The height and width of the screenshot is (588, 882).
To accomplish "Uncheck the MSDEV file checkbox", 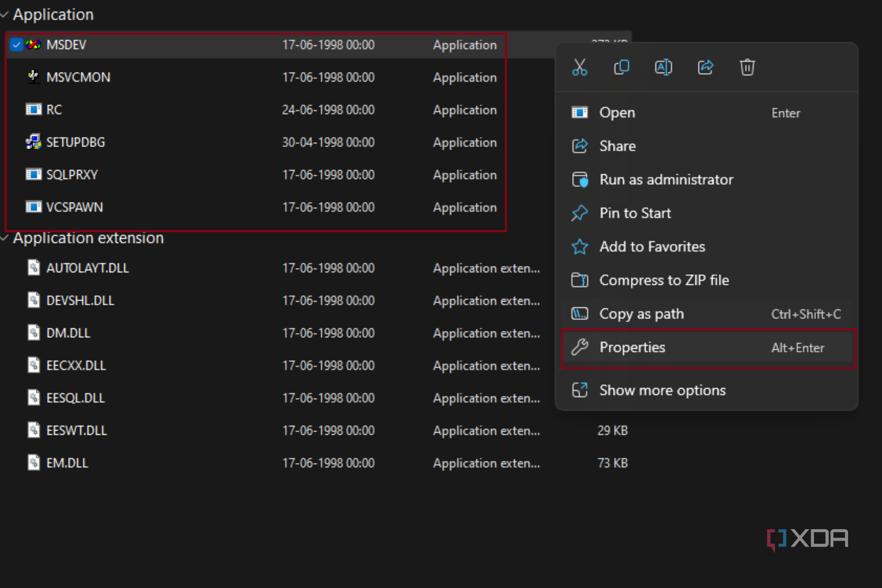I will (x=16, y=45).
